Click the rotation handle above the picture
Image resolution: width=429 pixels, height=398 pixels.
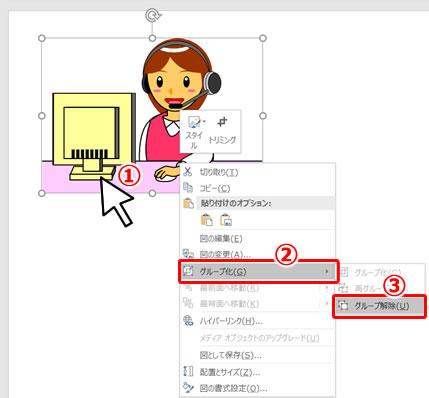153,15
